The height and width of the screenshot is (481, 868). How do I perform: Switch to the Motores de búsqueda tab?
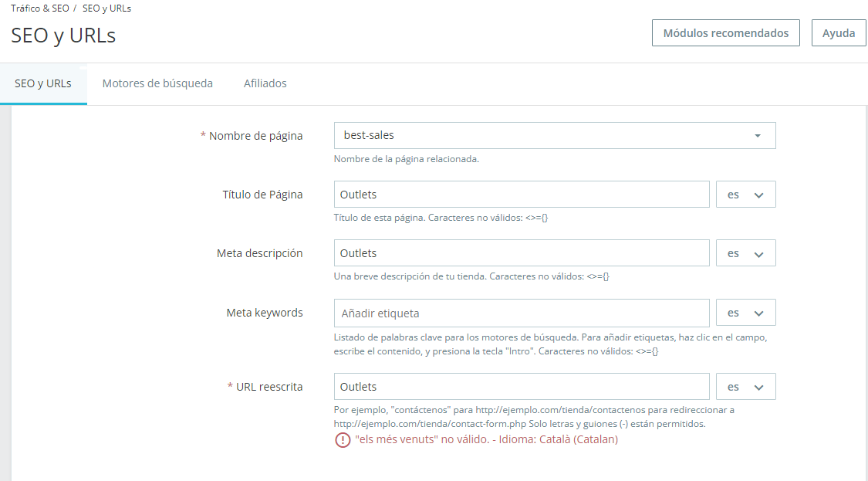point(157,83)
